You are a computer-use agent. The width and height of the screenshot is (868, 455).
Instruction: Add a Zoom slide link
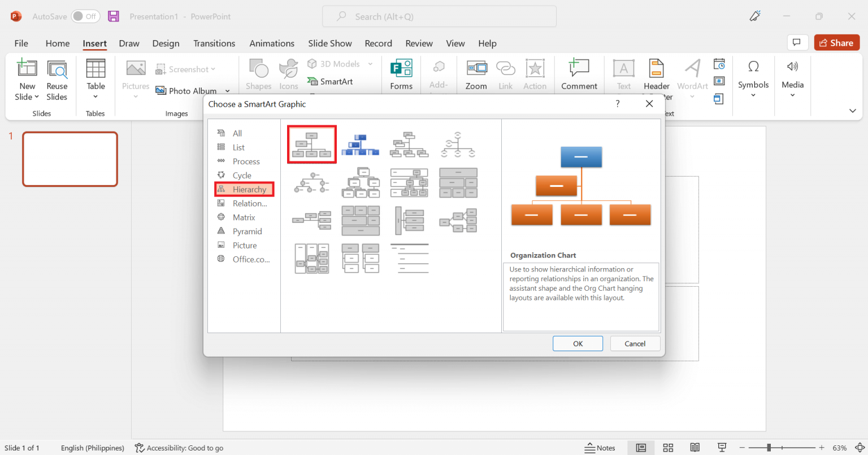476,74
